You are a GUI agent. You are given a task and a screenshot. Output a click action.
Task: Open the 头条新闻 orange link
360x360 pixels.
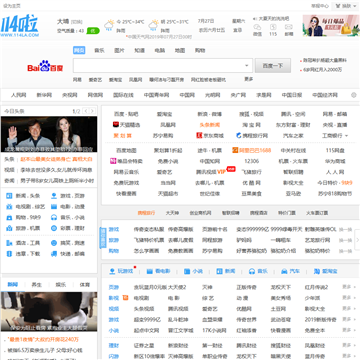pos(210,125)
